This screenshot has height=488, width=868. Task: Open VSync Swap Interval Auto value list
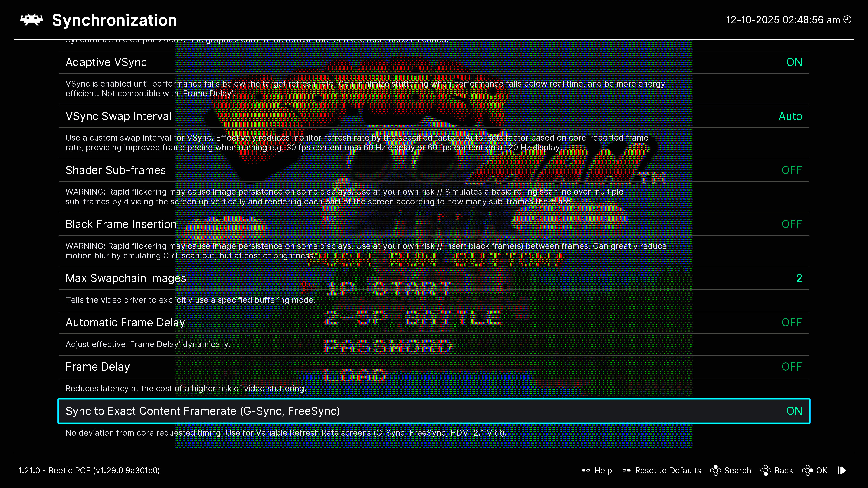(790, 116)
